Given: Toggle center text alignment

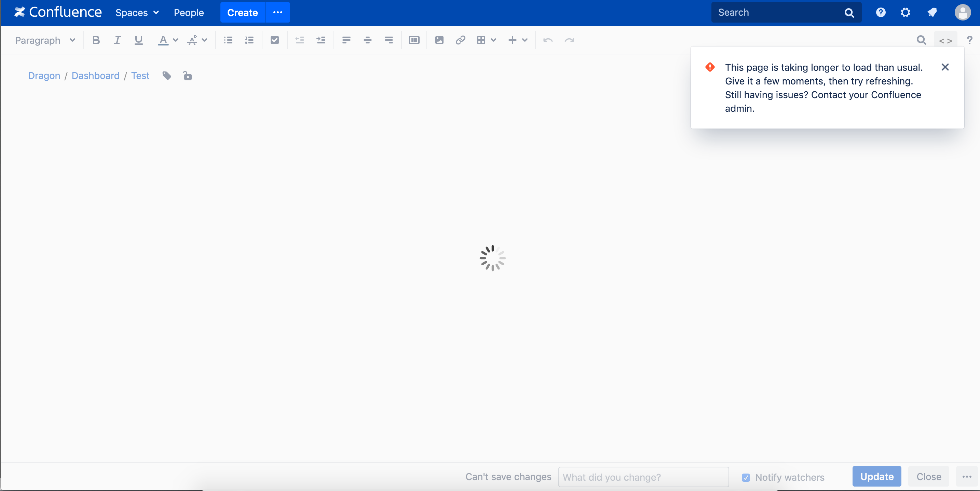Looking at the screenshot, I should pyautogui.click(x=367, y=40).
